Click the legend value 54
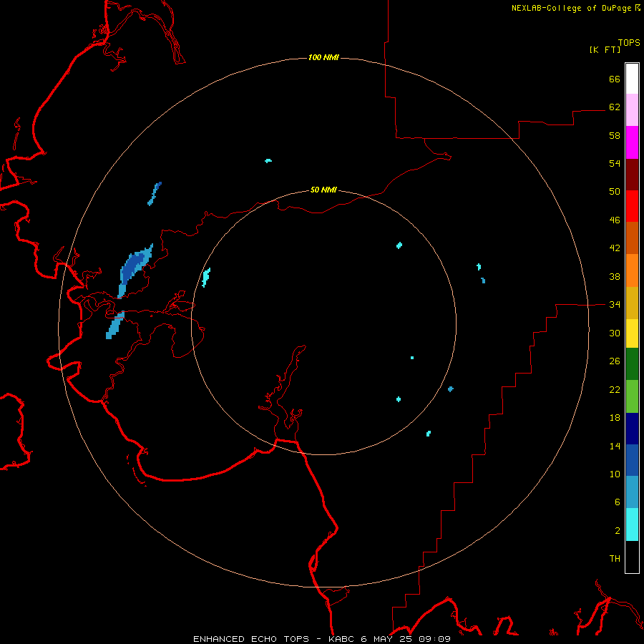This screenshot has width=644, height=644. click(615, 163)
